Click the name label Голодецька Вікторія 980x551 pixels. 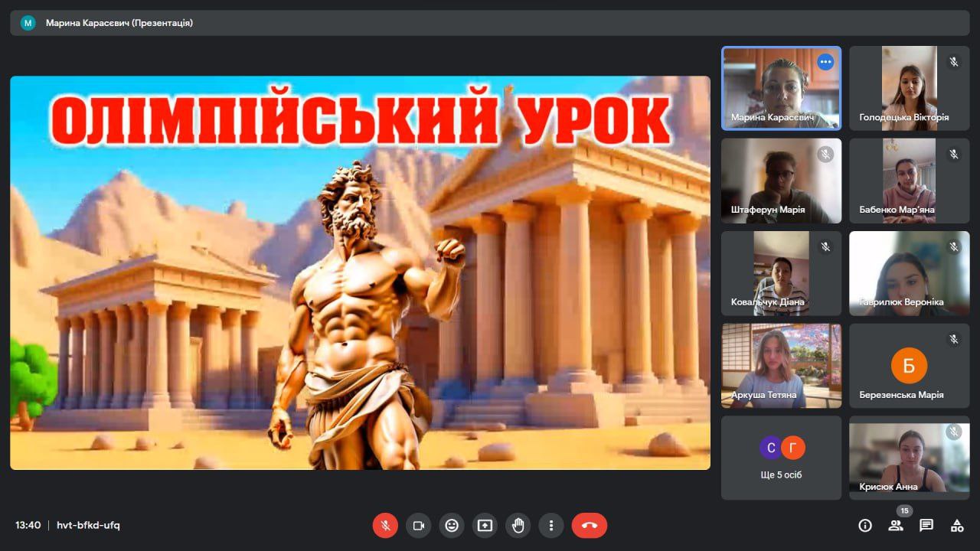pos(904,117)
